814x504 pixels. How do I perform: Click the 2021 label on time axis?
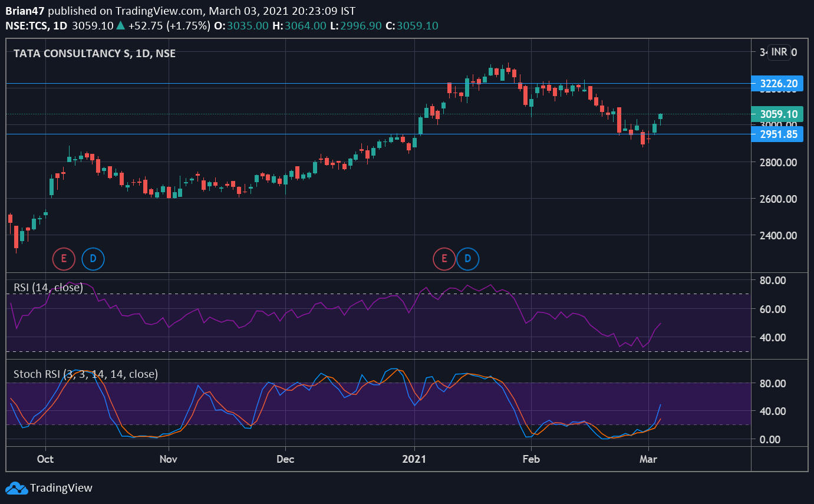(x=414, y=459)
